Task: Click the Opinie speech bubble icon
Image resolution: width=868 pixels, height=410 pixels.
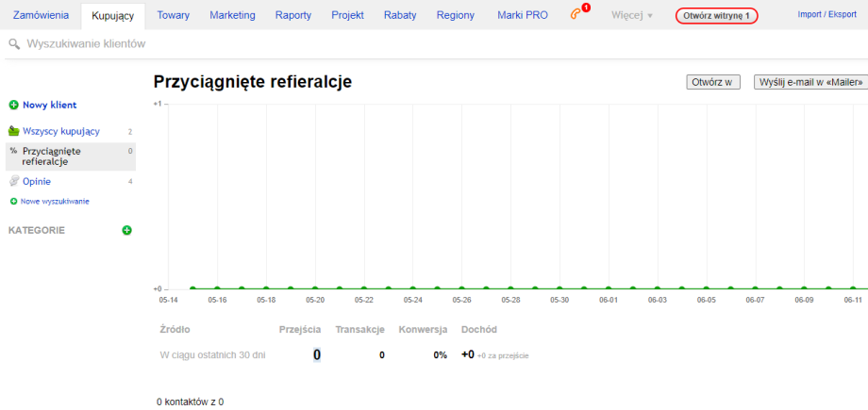Action: (x=13, y=181)
